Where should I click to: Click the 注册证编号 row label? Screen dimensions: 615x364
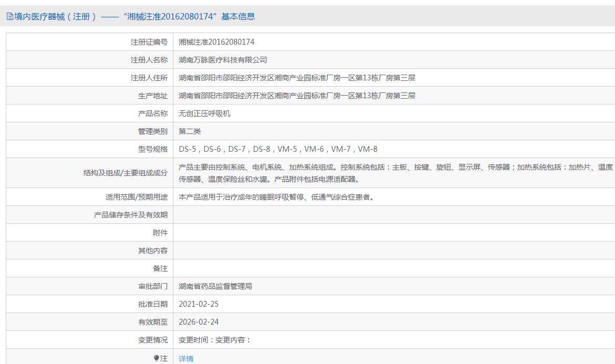(x=149, y=42)
